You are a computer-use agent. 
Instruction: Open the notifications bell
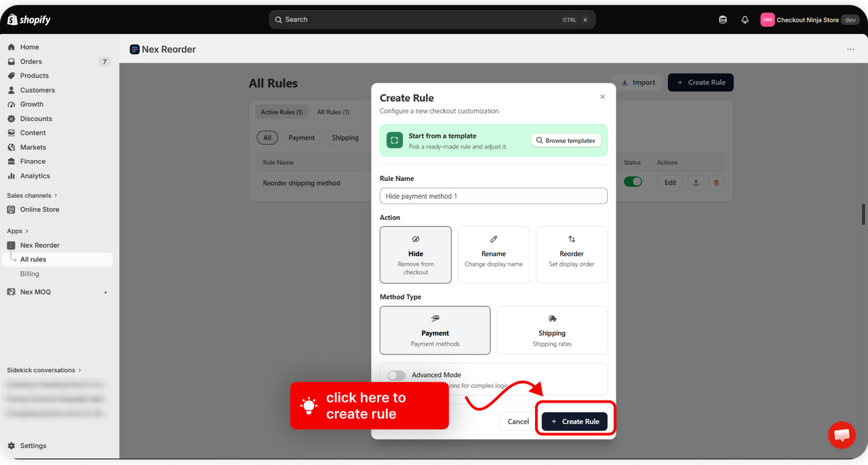(x=745, y=20)
